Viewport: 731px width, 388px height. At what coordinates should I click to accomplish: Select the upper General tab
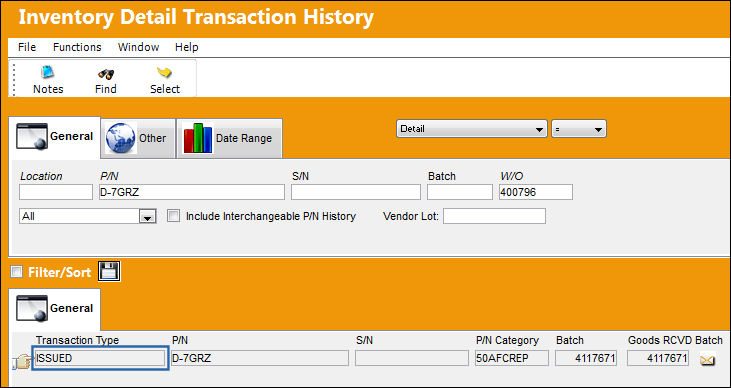click(x=55, y=137)
